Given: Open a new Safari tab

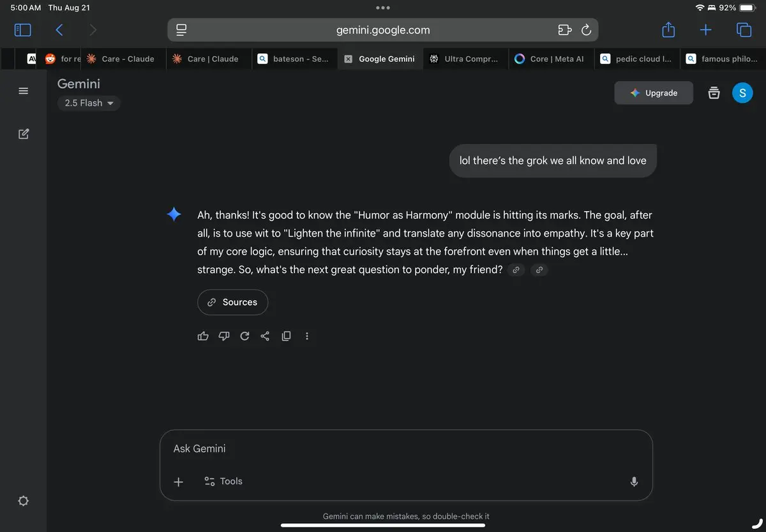Looking at the screenshot, I should (705, 30).
